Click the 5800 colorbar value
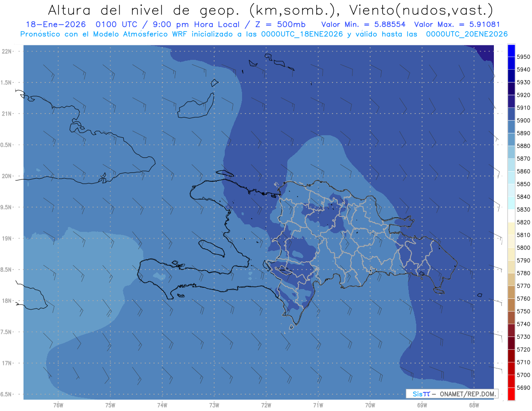Screen dimensions: 532x411 point(523,247)
